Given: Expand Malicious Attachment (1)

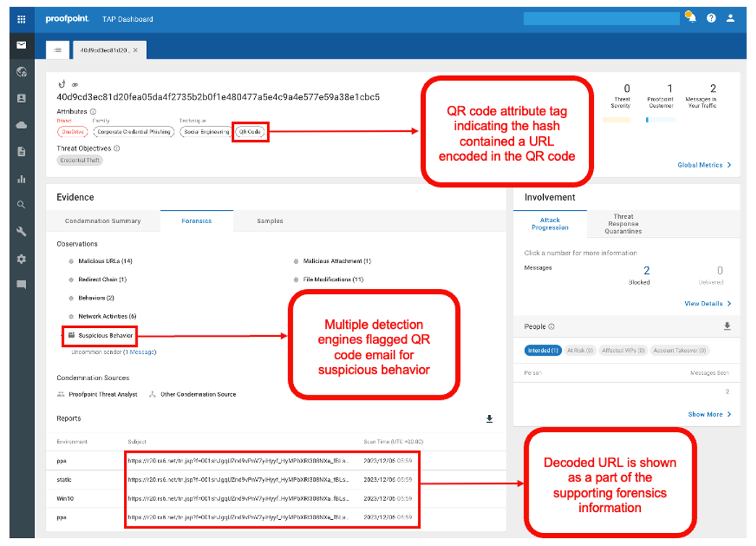Looking at the screenshot, I should pos(337,261).
